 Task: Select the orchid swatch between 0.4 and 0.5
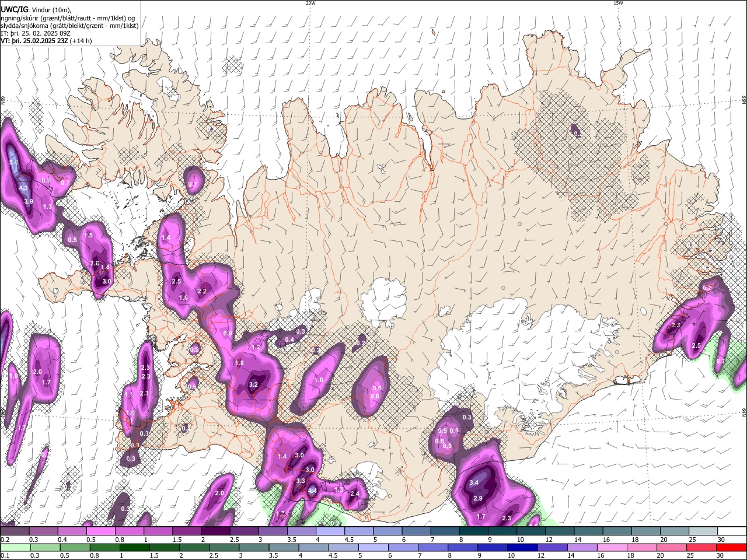pos(72,531)
